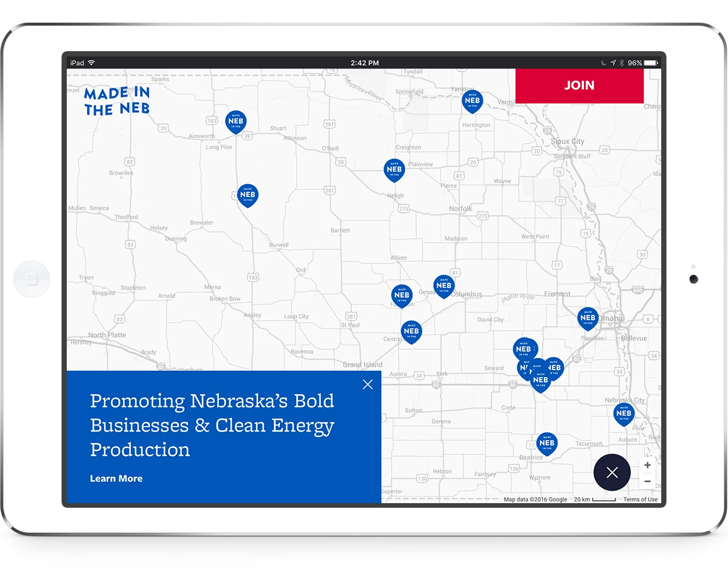Viewport: 728px width, 581px height.
Task: Select the NEB pin near Yankton
Action: [473, 101]
